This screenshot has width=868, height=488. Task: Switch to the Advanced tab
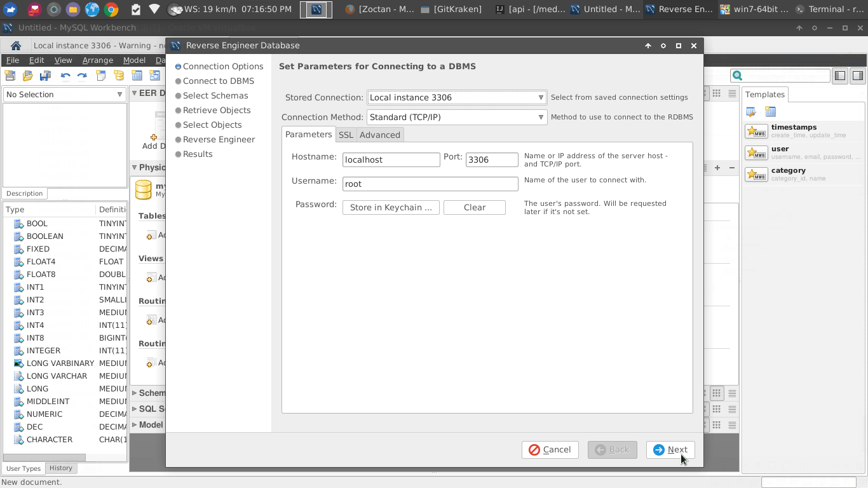[x=379, y=135]
